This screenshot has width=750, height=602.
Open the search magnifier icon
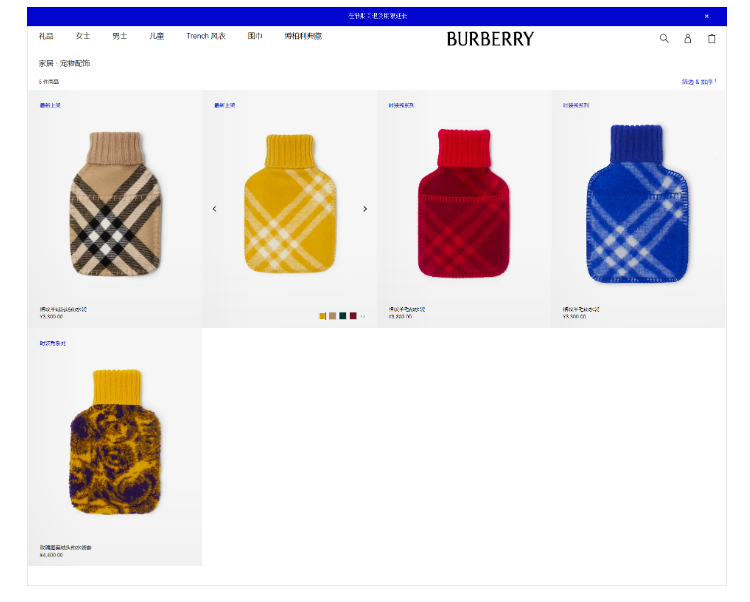coord(664,38)
